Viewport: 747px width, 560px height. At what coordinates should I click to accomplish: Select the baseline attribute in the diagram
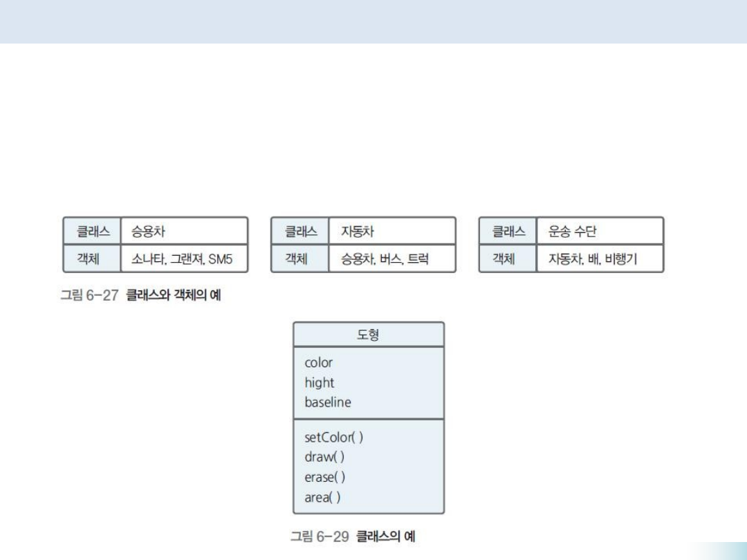327,402
